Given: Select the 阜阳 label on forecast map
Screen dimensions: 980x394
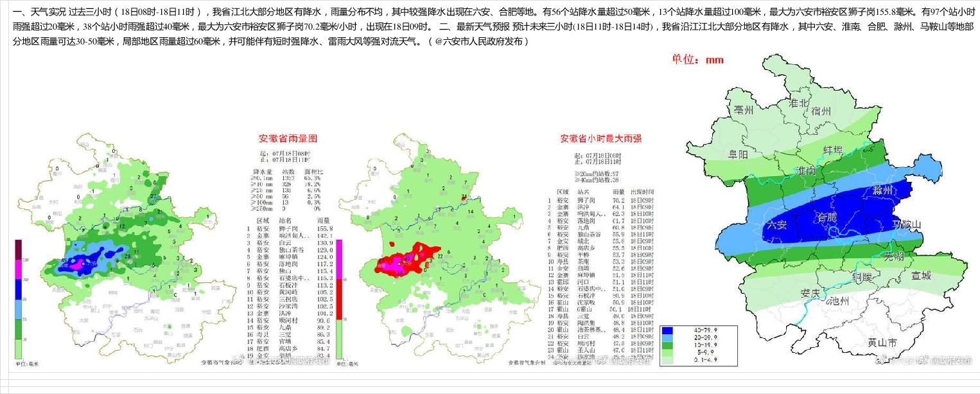Looking at the screenshot, I should (x=739, y=155).
